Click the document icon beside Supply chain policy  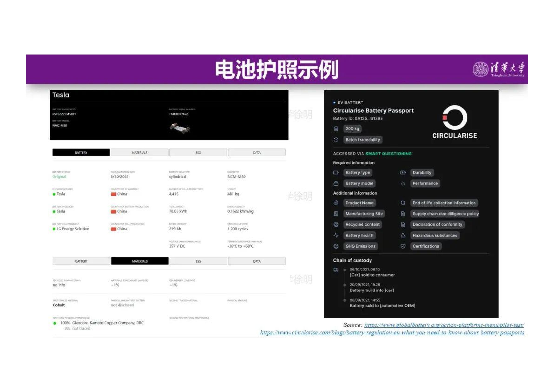pyautogui.click(x=403, y=214)
